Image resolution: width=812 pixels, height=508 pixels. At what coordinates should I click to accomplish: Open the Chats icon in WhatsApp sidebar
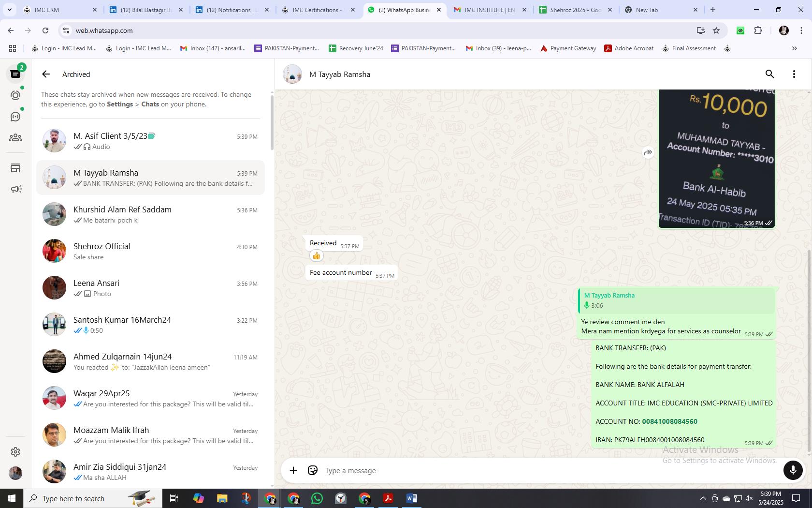tap(15, 74)
